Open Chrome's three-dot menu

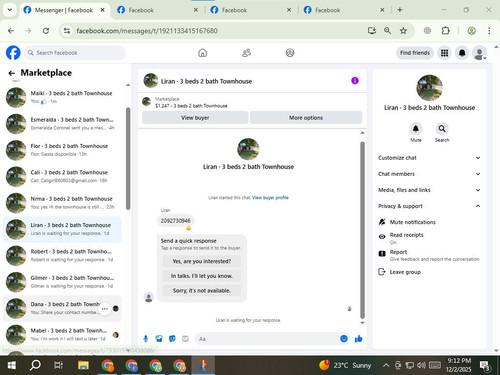(489, 31)
